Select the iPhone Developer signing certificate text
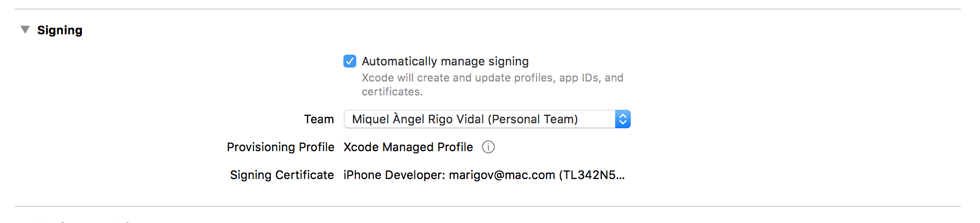 point(484,175)
